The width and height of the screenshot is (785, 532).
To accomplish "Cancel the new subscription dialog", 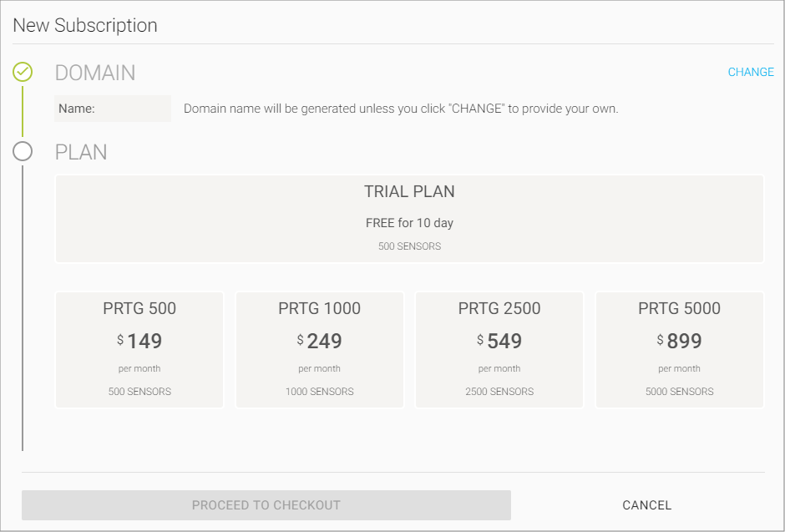I will click(x=647, y=505).
